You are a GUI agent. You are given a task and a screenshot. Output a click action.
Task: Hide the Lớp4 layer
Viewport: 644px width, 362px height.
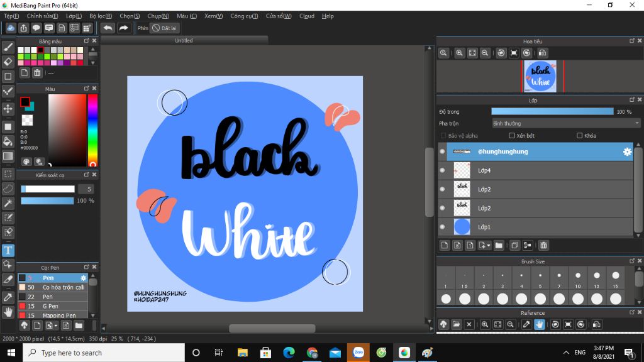(x=442, y=170)
